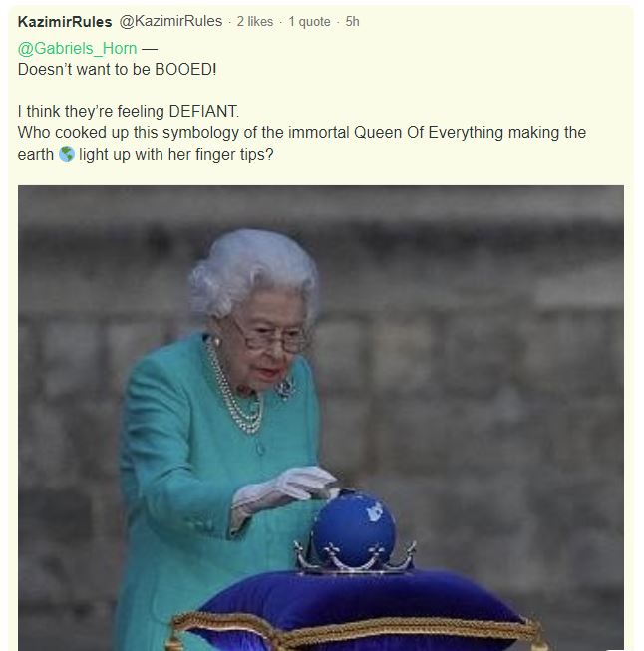644x651 pixels.
Task: Click the @KazimirRules handle
Action: point(170,21)
